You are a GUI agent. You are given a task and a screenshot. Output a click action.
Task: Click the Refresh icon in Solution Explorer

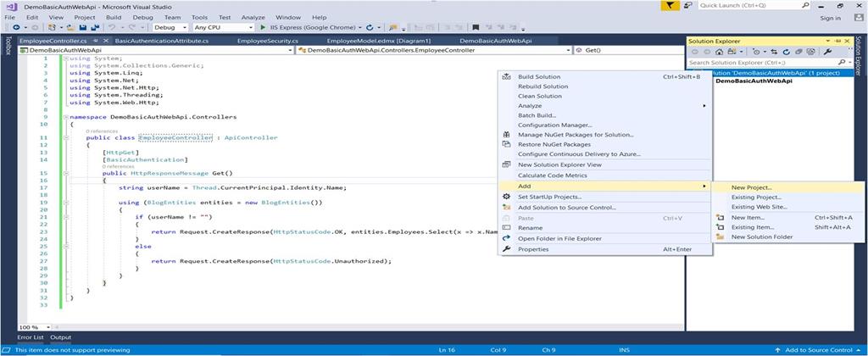tap(786, 52)
